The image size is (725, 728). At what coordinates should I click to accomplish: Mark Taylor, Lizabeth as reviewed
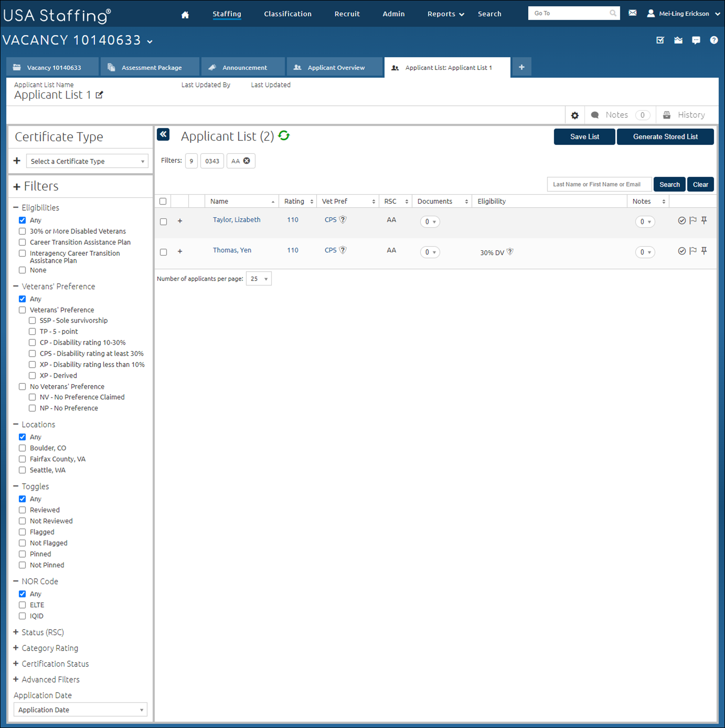(682, 221)
